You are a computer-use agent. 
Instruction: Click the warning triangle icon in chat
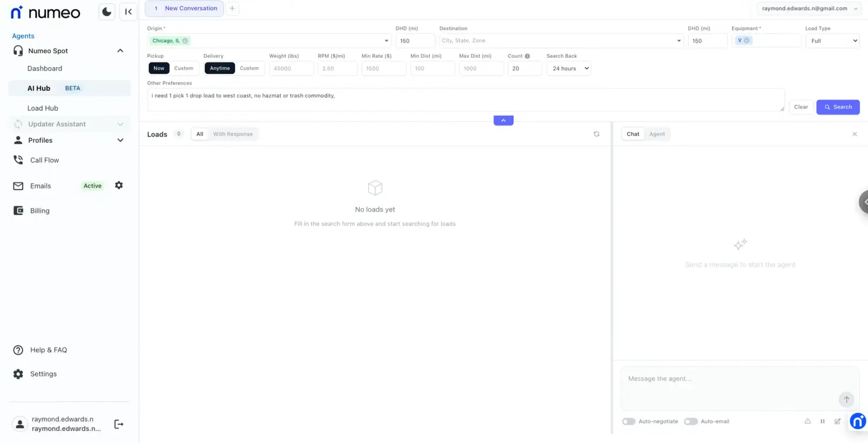click(x=807, y=422)
